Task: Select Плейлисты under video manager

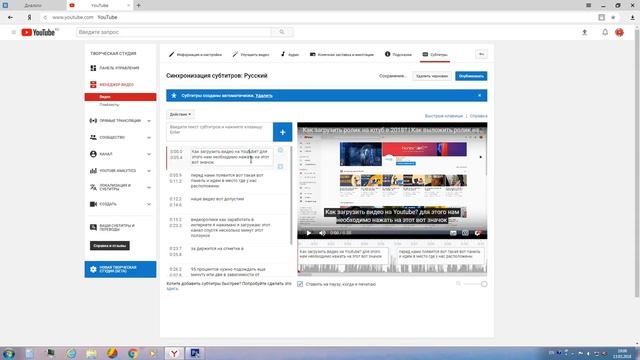Action: pos(109,105)
